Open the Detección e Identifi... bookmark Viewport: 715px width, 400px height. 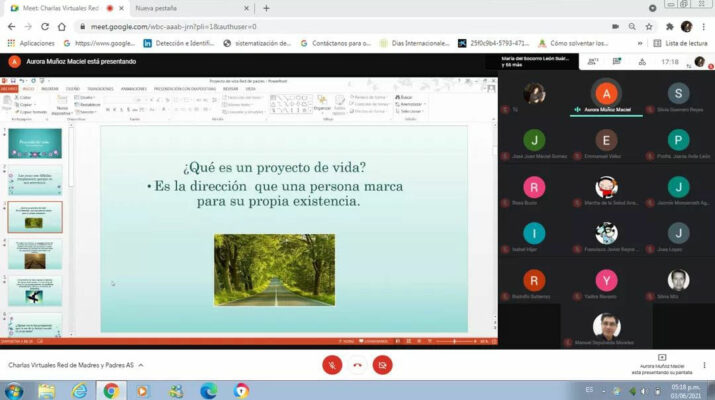180,43
